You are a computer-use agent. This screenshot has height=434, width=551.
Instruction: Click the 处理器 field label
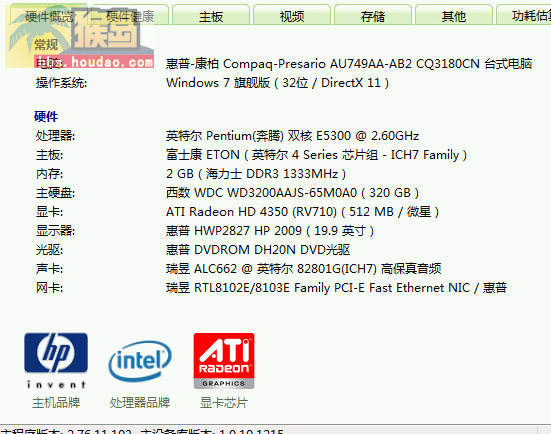pos(55,136)
